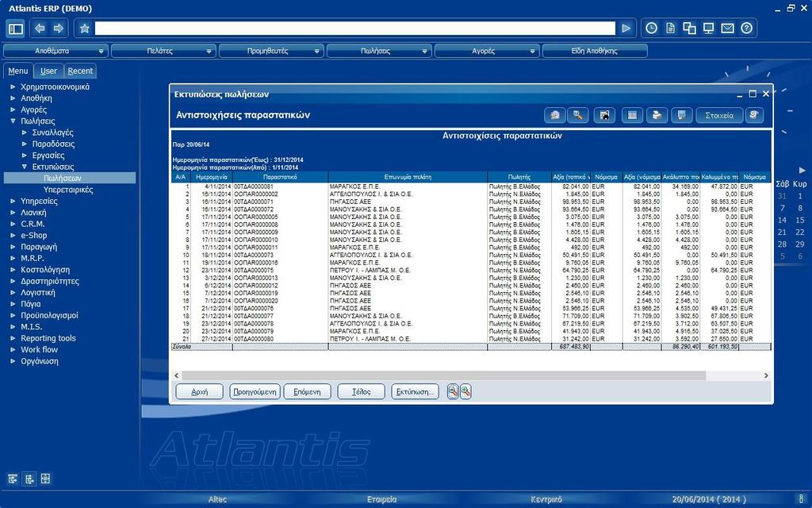The height and width of the screenshot is (508, 812).
Task: Open the Πωλήσεις toolbar dropdown
Action: (x=379, y=51)
